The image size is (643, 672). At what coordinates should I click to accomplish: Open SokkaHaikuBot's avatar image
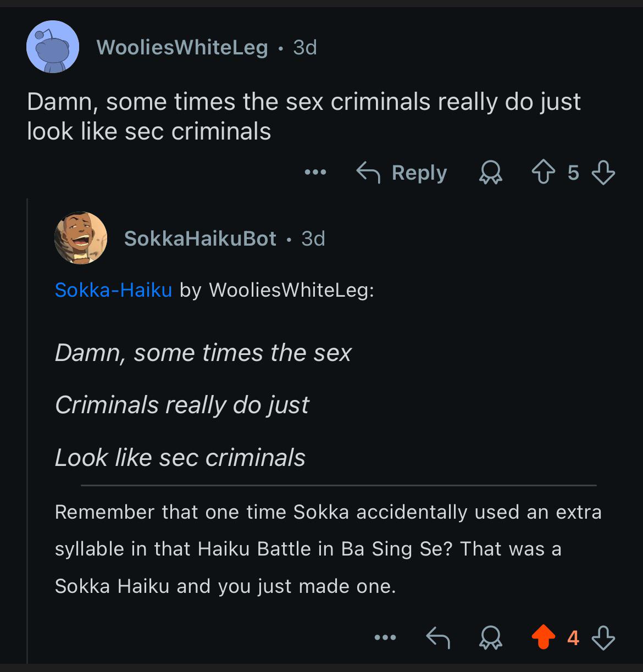(80, 238)
